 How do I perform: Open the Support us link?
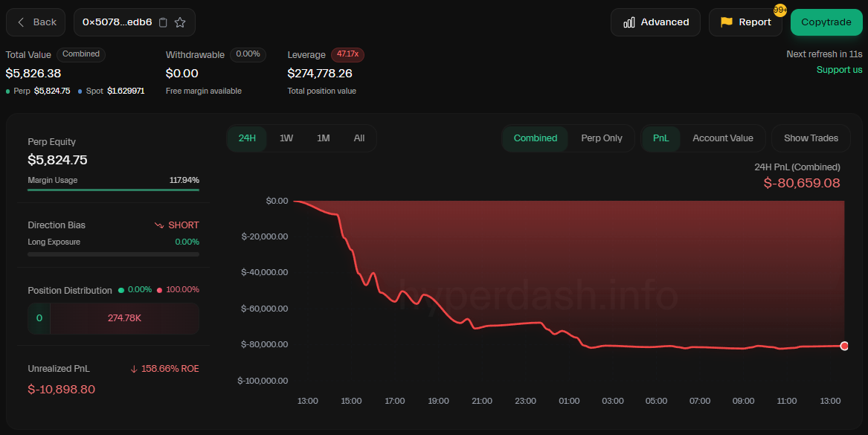[x=839, y=70]
